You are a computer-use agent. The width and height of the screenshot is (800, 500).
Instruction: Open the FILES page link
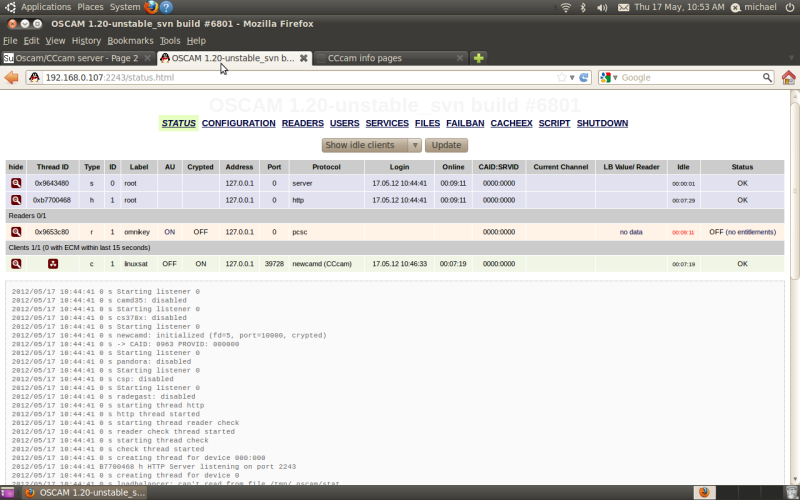[427, 123]
